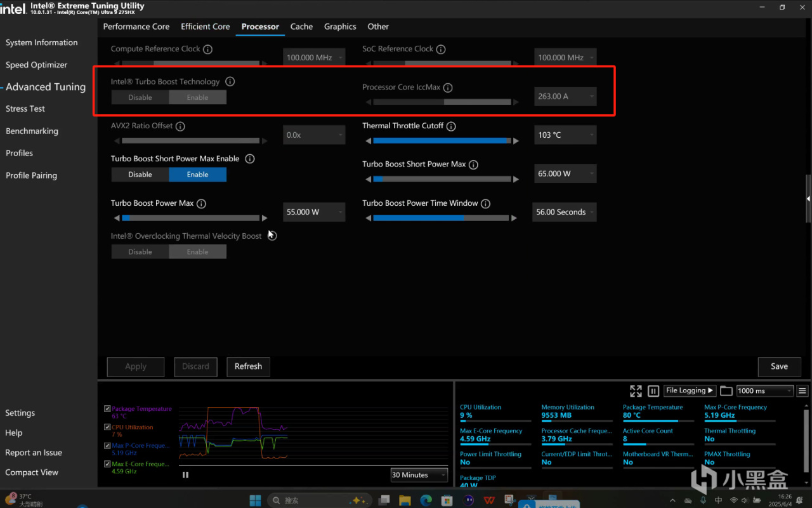This screenshot has height=508, width=812.
Task: Pause the graph below the chart
Action: (x=185, y=474)
